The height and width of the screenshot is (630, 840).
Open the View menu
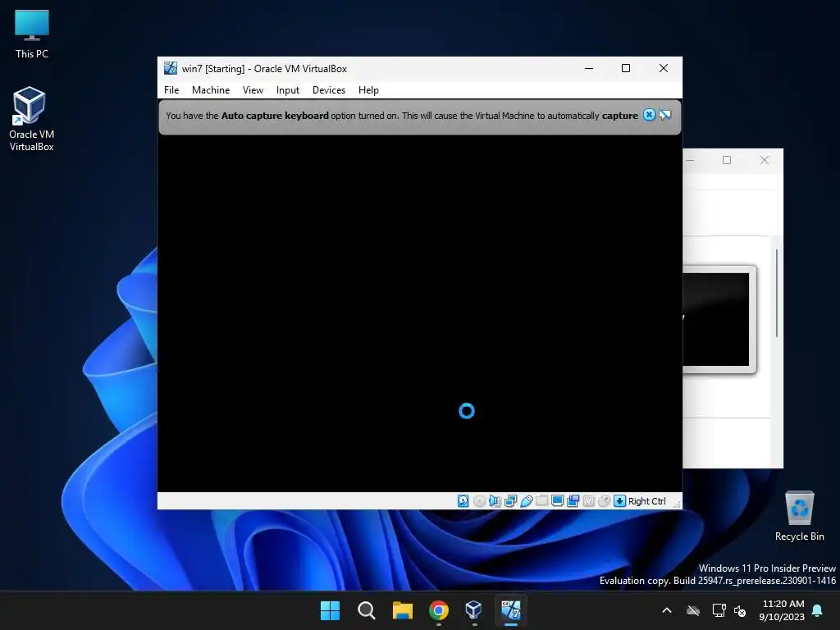point(253,90)
